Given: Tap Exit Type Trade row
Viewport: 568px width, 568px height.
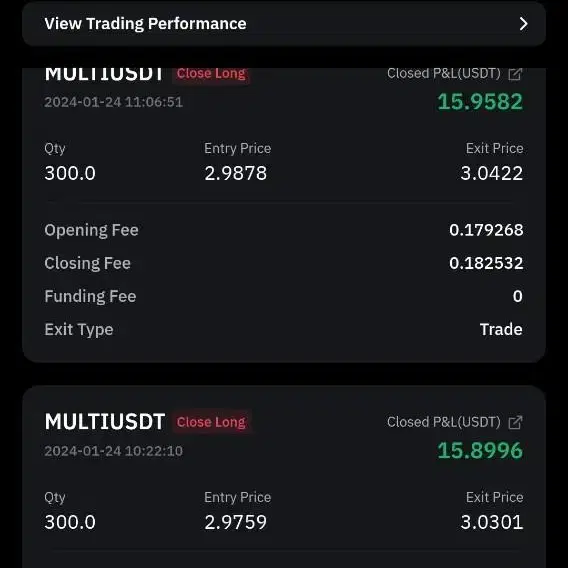Looking at the screenshot, I should click(284, 330).
